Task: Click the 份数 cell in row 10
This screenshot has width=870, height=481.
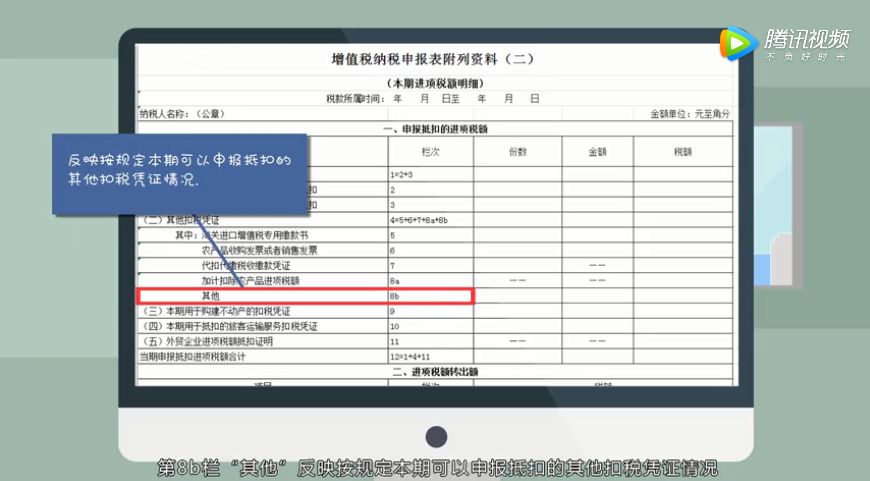Action: click(518, 326)
